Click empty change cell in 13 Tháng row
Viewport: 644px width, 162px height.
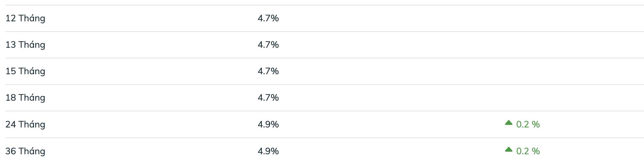pos(522,45)
